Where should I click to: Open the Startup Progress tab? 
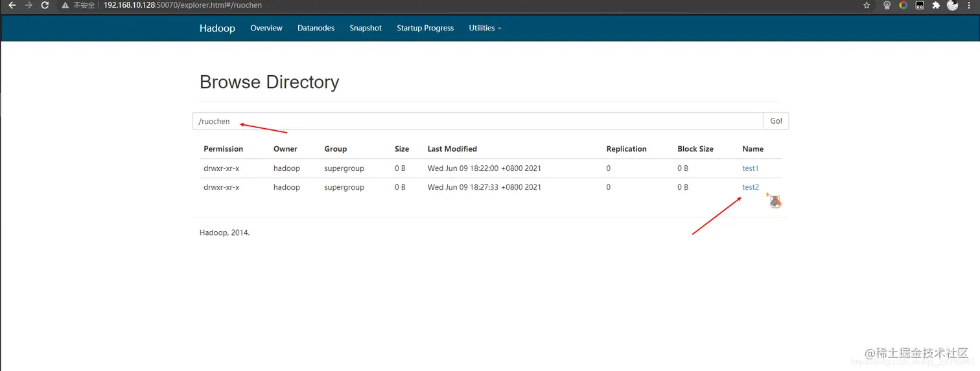pyautogui.click(x=425, y=28)
